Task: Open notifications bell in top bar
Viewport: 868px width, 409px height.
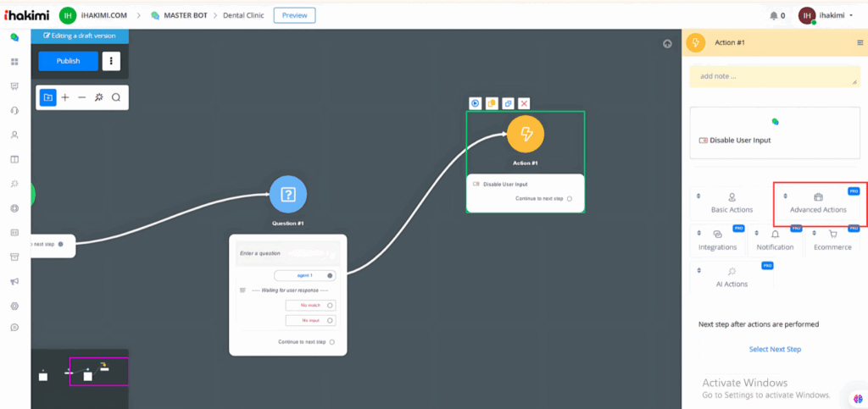Action: [773, 15]
